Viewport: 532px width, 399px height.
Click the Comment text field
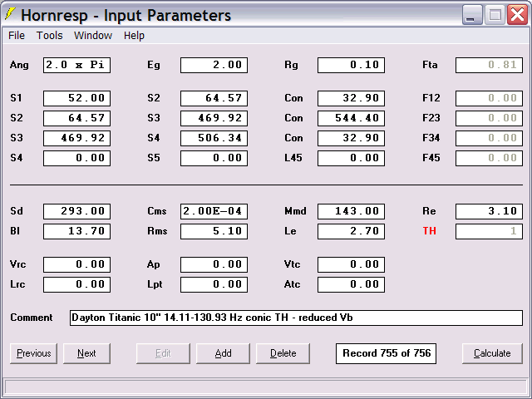pos(296,318)
